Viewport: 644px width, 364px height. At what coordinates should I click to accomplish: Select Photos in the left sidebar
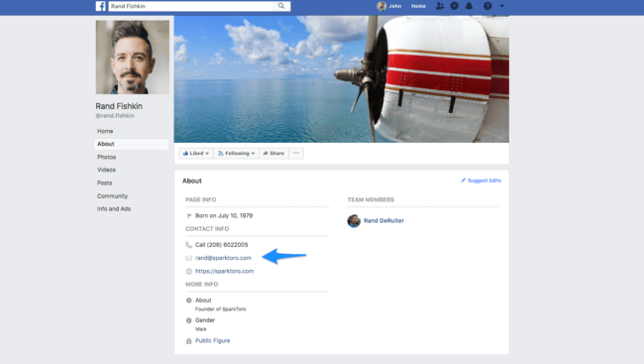[106, 157]
